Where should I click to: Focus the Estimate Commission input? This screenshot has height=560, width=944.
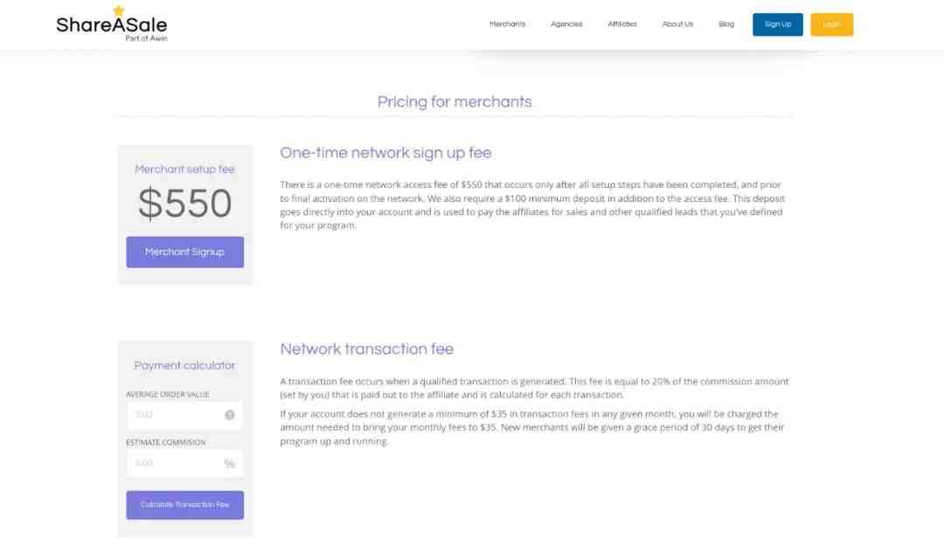[x=175, y=463]
